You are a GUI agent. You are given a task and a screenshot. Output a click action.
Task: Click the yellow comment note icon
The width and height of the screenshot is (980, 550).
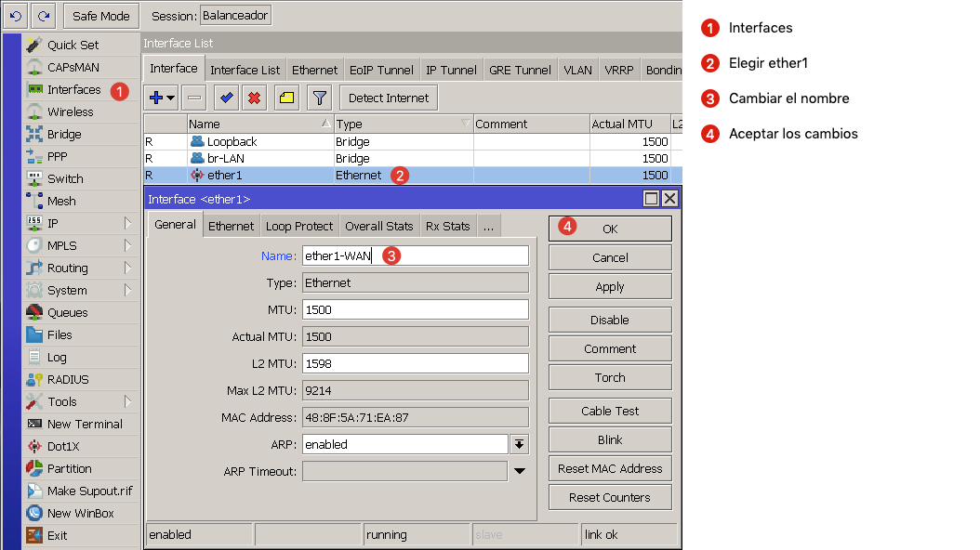point(286,98)
